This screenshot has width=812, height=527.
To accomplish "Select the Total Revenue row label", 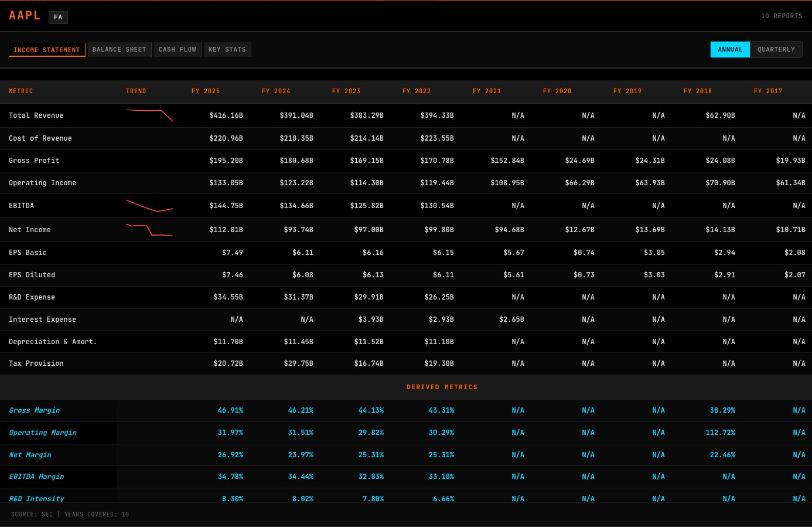I will click(x=36, y=115).
